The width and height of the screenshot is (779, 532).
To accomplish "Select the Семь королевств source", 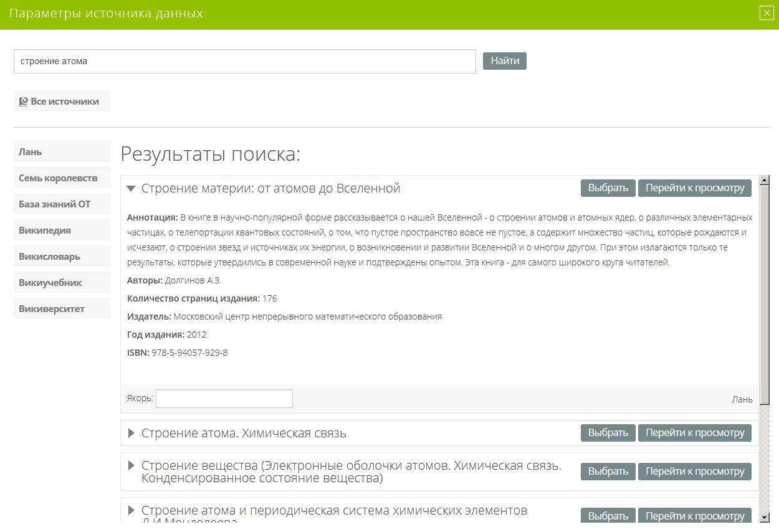I will 62,178.
